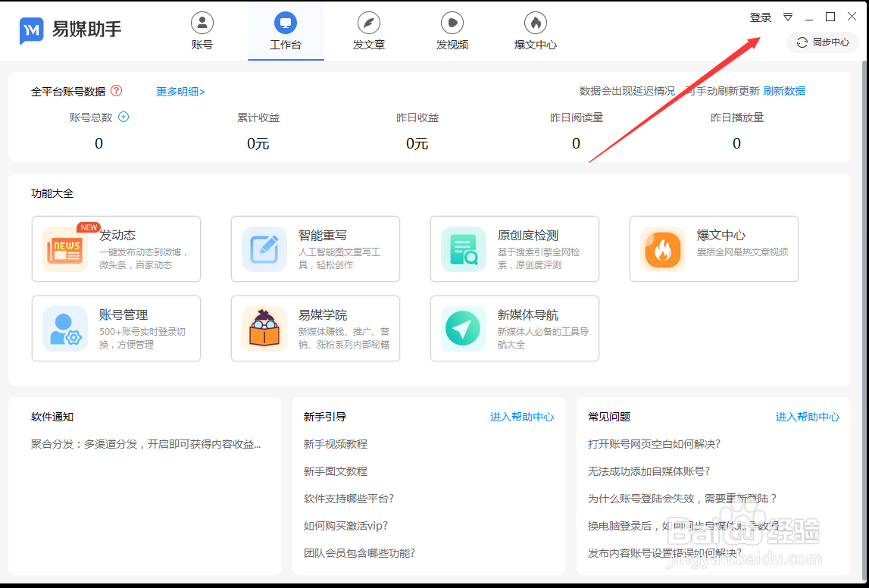This screenshot has height=588, width=869.
Task: Switch to the 发视频 tab label
Action: (x=452, y=45)
